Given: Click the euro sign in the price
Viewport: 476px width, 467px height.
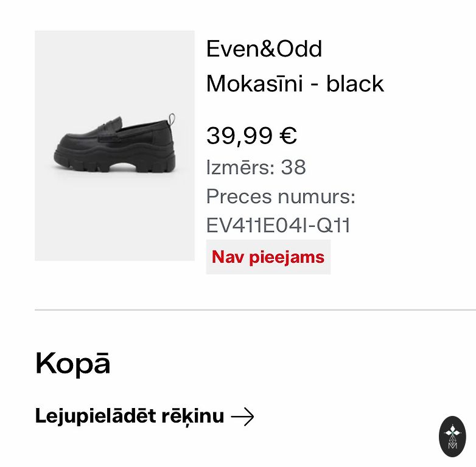Looking at the screenshot, I should tap(288, 136).
